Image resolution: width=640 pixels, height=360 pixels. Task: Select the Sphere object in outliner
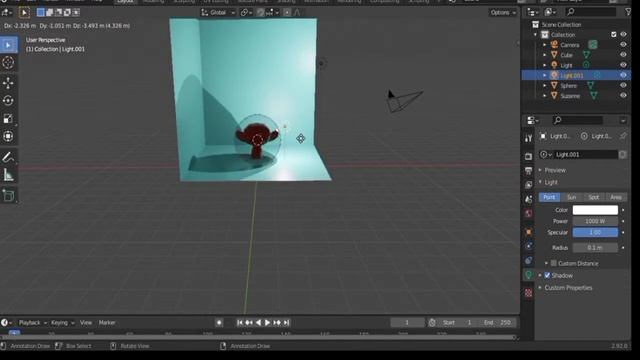click(x=568, y=86)
